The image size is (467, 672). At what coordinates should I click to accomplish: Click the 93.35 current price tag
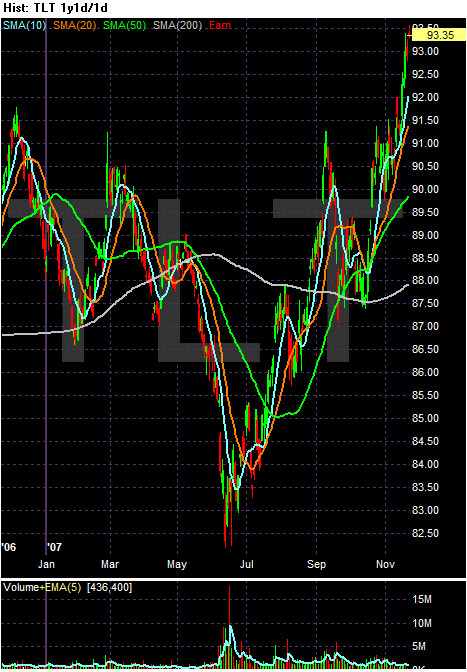click(x=440, y=36)
